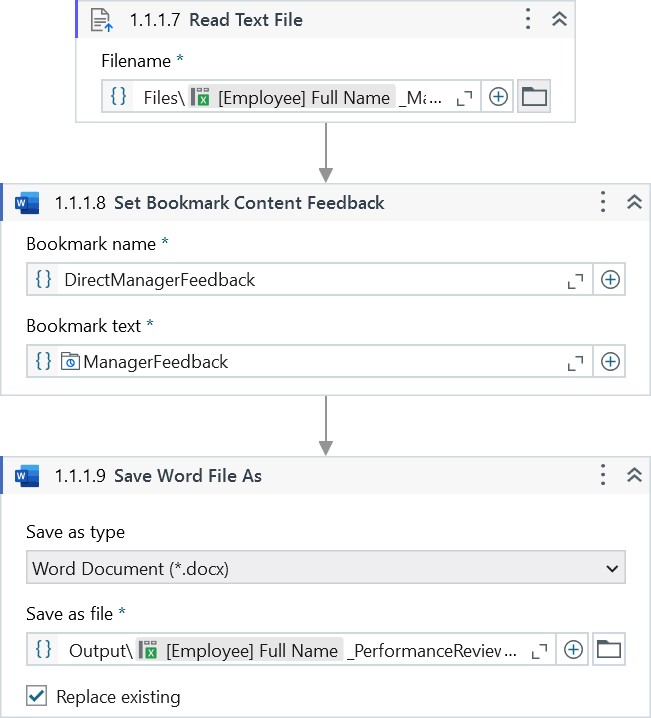The width and height of the screenshot is (651, 718).
Task: Collapse the Save Word File As activity
Action: tap(633, 475)
